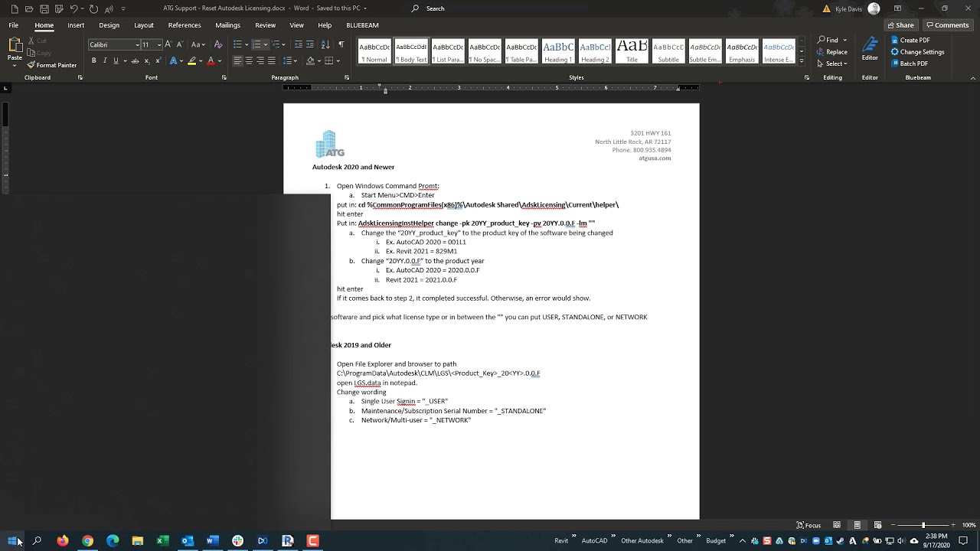Activate Format Painter
Screen dimensions: 980x551
pyautogui.click(x=52, y=65)
